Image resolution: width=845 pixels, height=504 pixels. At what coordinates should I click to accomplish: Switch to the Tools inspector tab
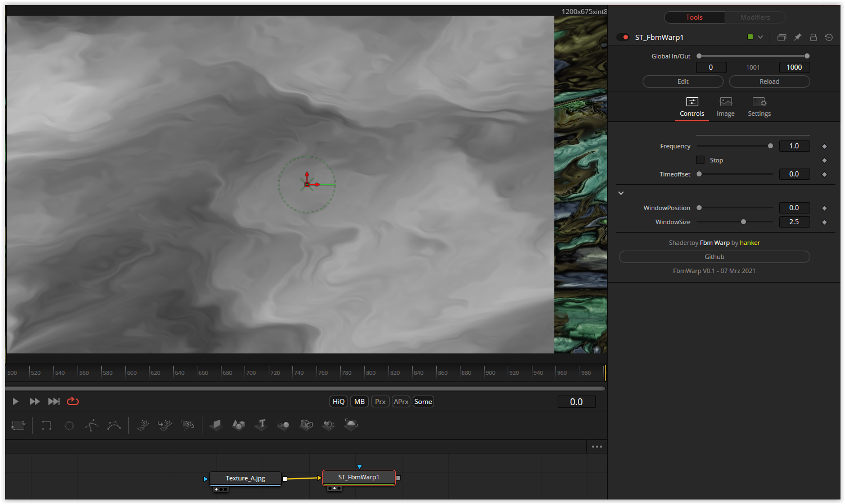694,17
